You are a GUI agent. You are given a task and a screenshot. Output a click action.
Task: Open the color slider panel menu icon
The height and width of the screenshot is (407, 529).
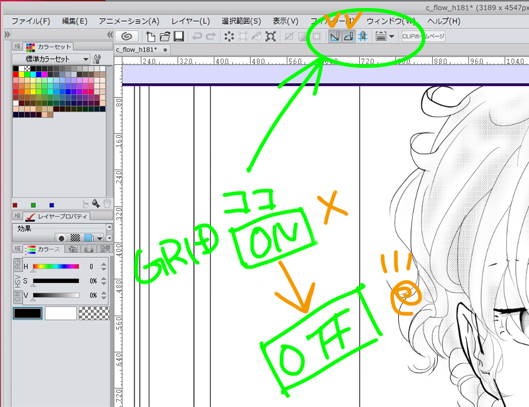pos(18,249)
